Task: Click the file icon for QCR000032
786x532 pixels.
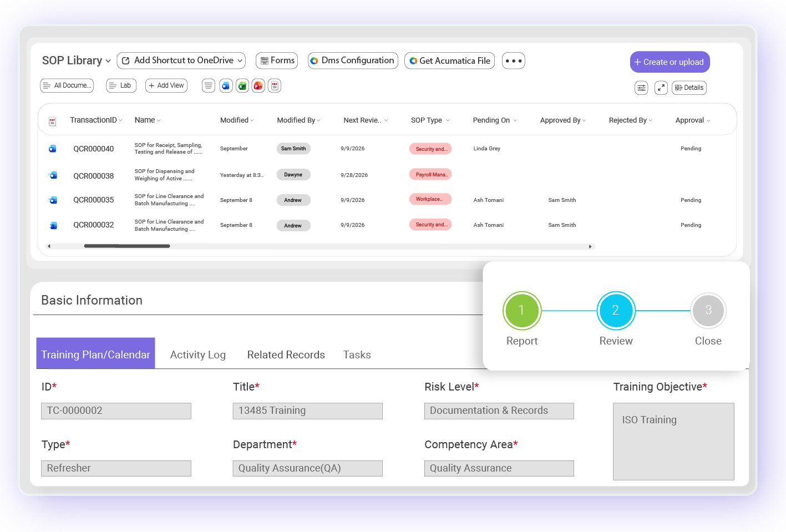Action: point(53,225)
